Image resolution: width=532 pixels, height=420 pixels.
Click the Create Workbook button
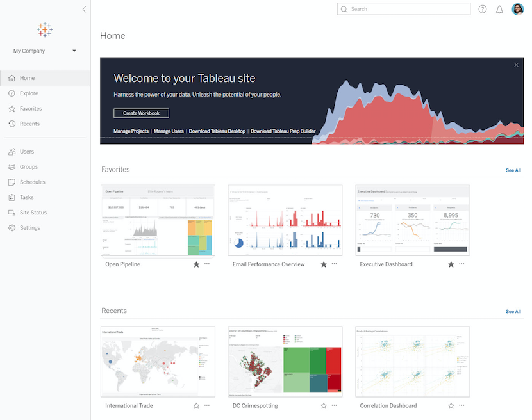[141, 113]
